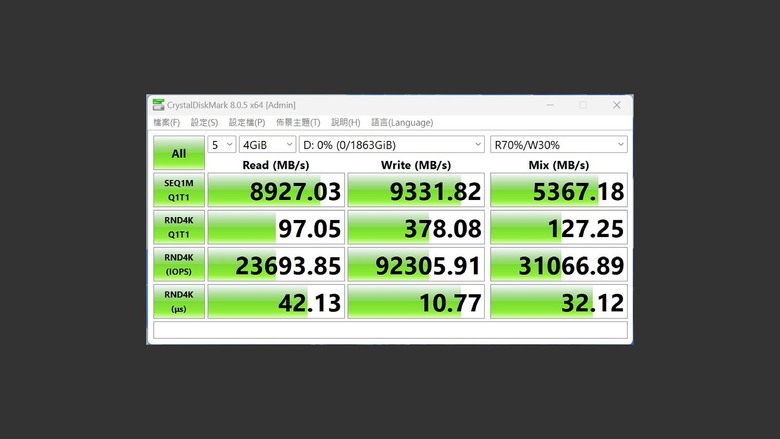Image resolution: width=780 pixels, height=439 pixels.
Task: Click the Read (MB/s) column header
Action: click(276, 165)
